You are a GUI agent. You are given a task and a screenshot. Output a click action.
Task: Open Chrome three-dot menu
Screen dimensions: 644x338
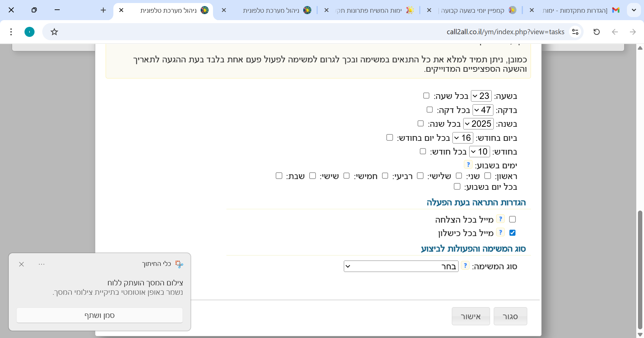(x=11, y=32)
